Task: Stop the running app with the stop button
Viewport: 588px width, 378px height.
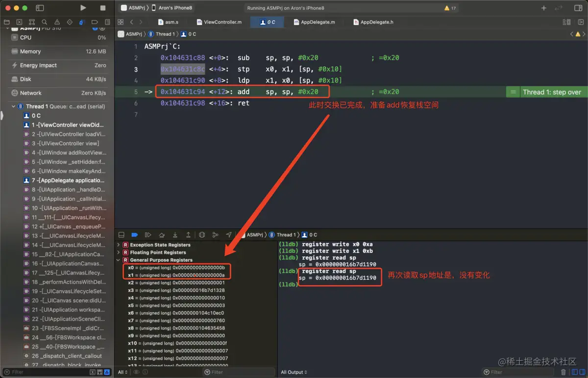Action: [x=103, y=8]
